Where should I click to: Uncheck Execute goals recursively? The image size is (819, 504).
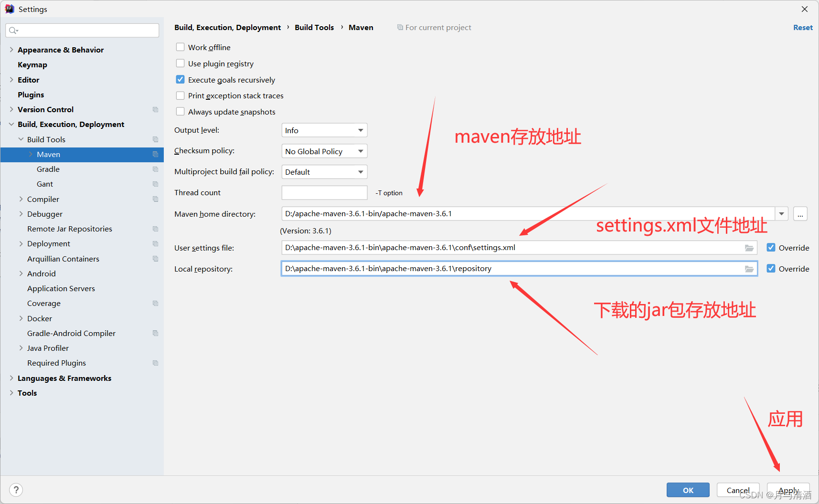180,79
